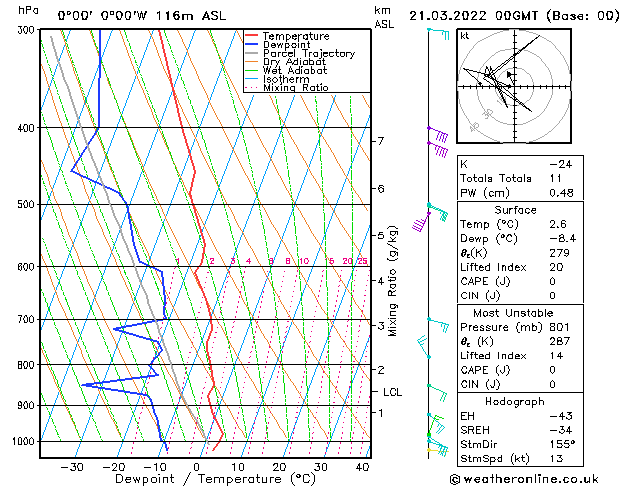The image size is (629, 486).
Task: Click the date '21.03.2022 00GMT (Base: 00)'
Action: tap(514, 16)
